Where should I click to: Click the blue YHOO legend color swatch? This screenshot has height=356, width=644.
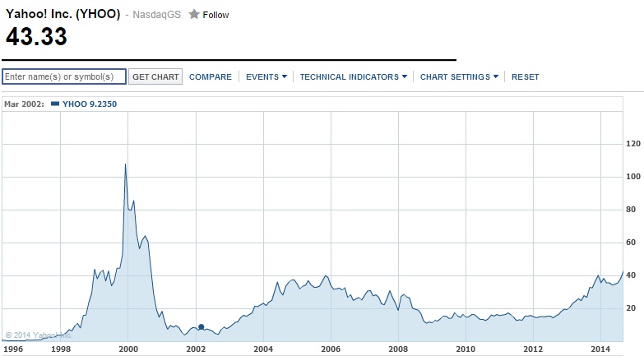click(x=55, y=104)
